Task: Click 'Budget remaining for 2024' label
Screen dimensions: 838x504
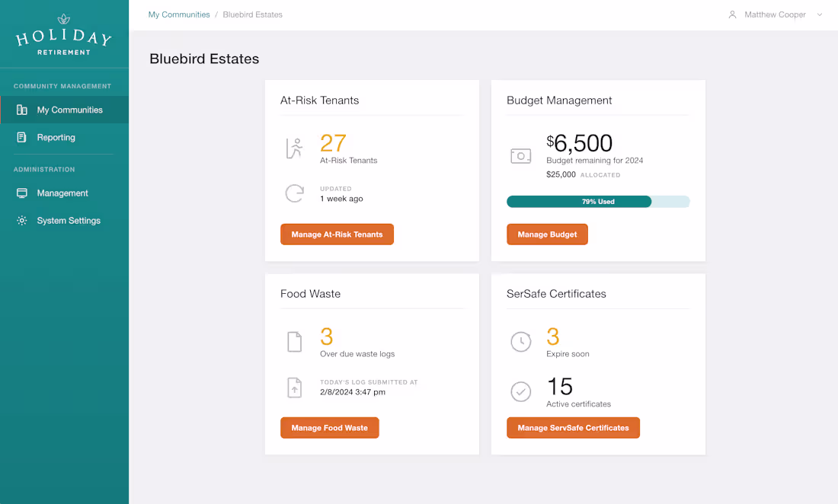Action: [x=594, y=160]
